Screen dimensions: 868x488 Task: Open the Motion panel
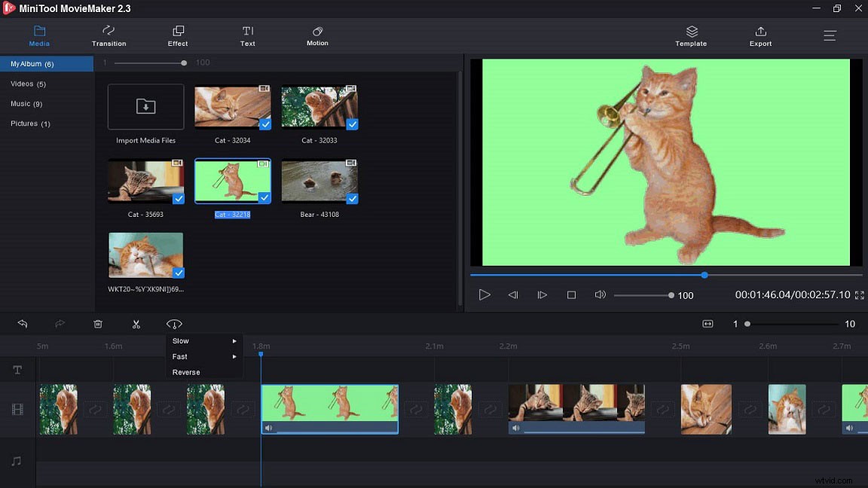(317, 34)
